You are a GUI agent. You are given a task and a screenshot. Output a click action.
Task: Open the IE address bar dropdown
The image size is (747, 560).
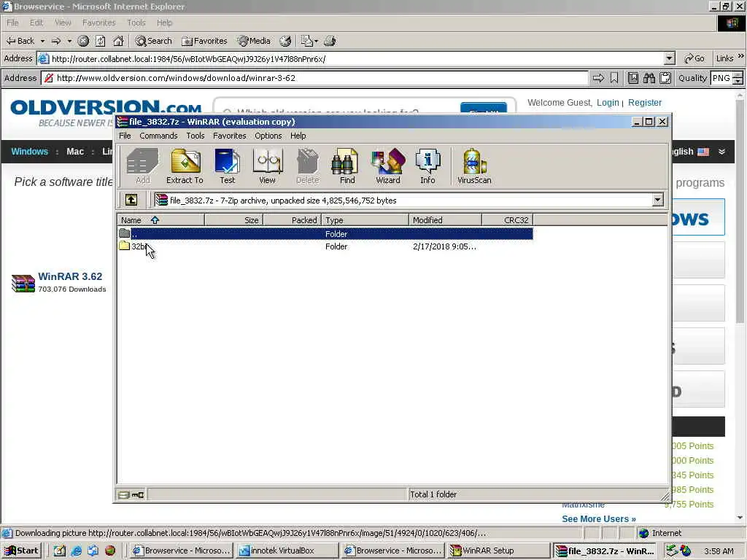[x=670, y=58]
